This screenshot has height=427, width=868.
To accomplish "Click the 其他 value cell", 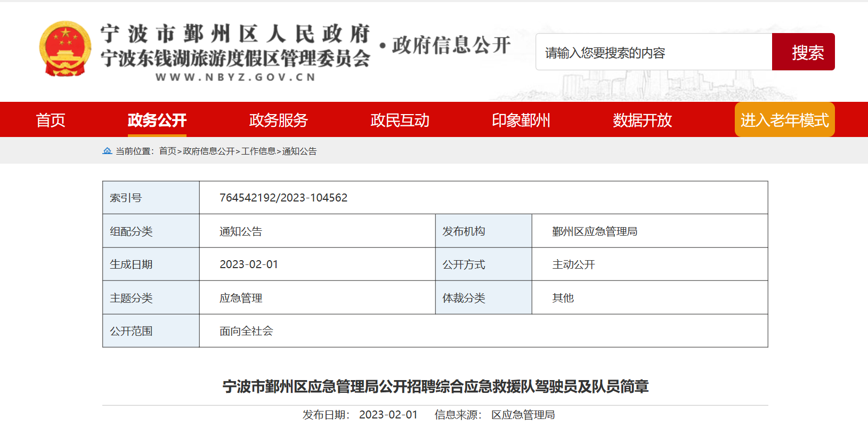I will [650, 297].
